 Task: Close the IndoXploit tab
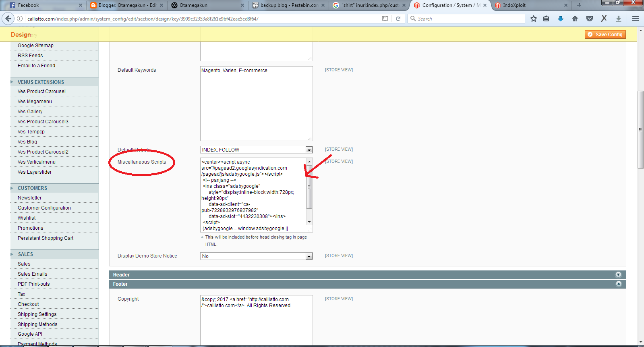[x=566, y=5]
